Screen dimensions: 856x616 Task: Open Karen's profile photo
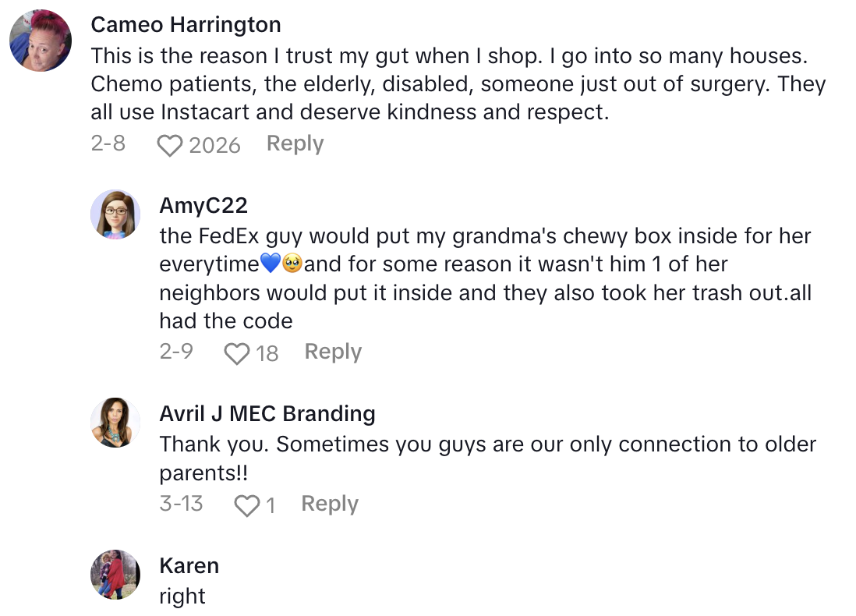point(115,574)
